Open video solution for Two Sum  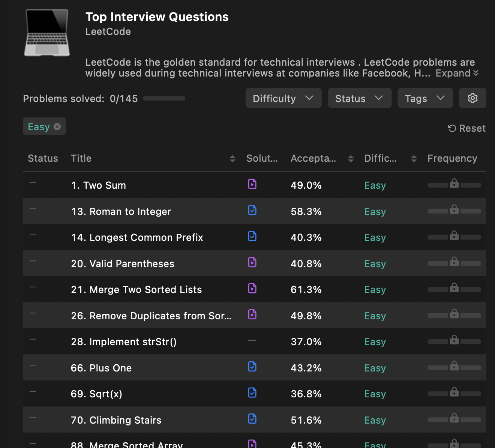(252, 184)
